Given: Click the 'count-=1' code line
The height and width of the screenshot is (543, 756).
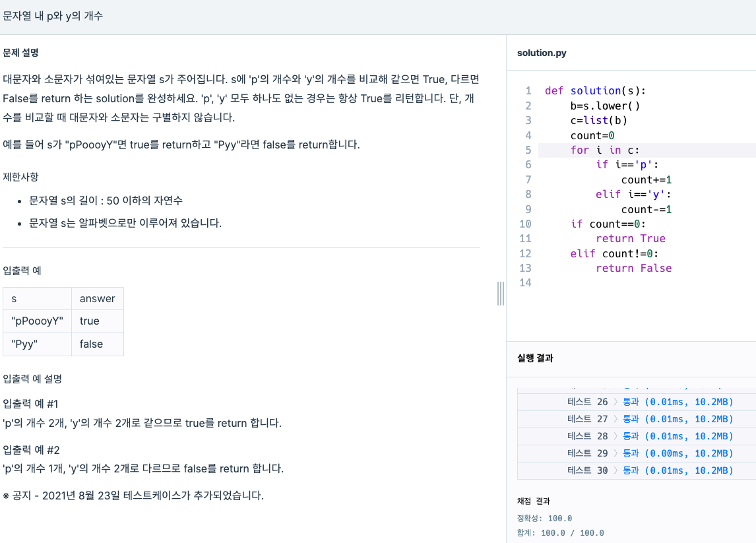Looking at the screenshot, I should [x=646, y=209].
